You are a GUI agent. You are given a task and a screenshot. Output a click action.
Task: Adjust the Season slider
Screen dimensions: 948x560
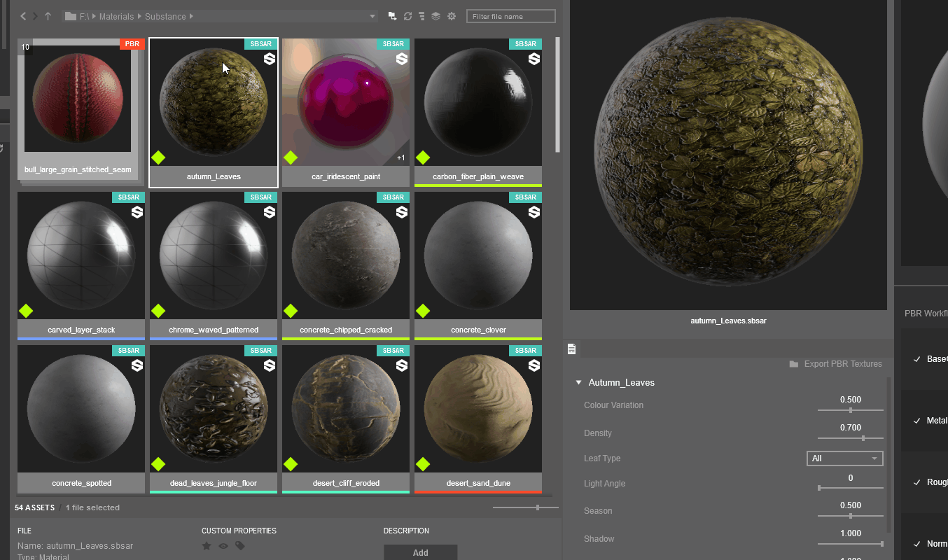click(850, 516)
